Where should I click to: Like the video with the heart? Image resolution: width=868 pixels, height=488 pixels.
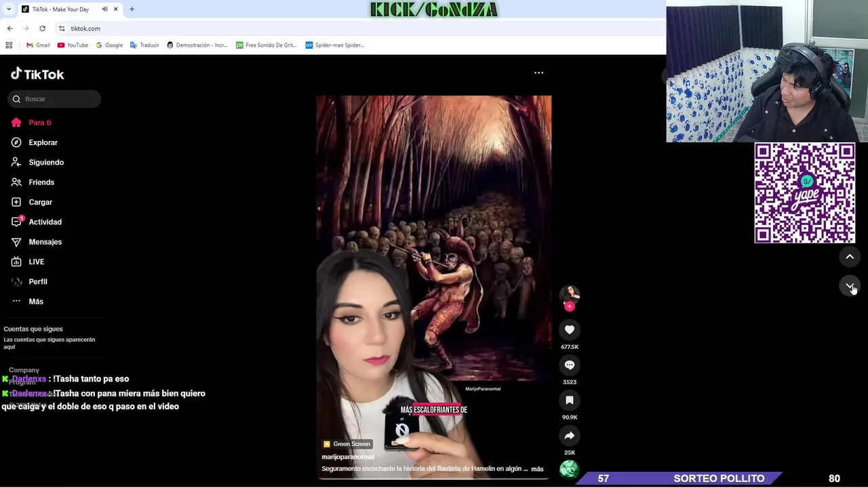(x=570, y=329)
